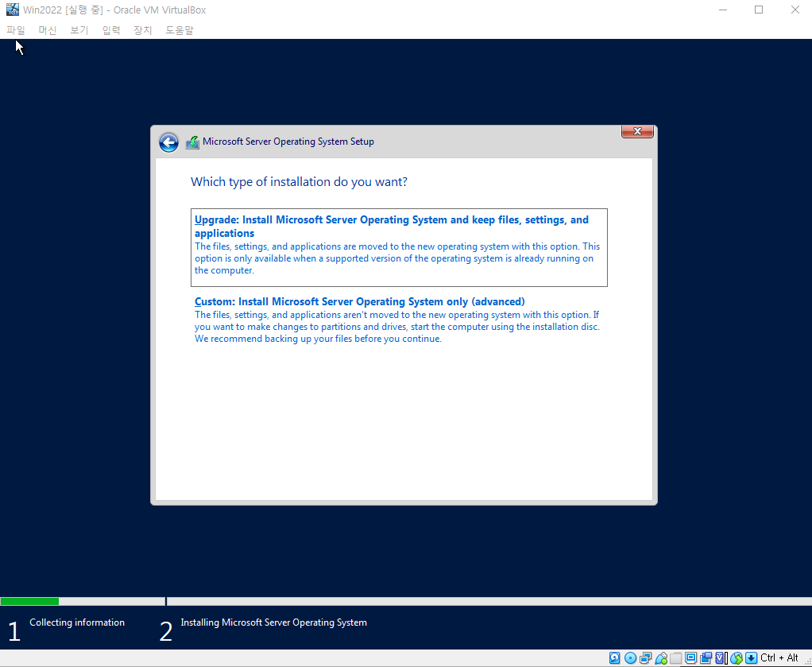Click the Ctrl + Alt host key label

pos(779,658)
